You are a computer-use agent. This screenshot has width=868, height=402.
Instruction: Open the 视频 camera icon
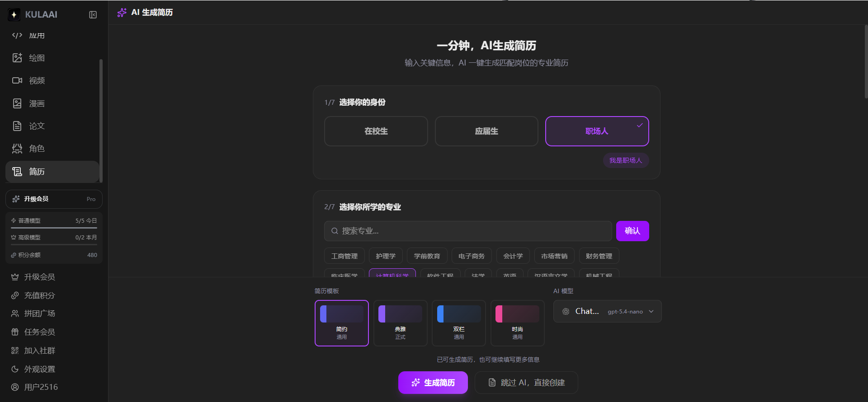(17, 80)
